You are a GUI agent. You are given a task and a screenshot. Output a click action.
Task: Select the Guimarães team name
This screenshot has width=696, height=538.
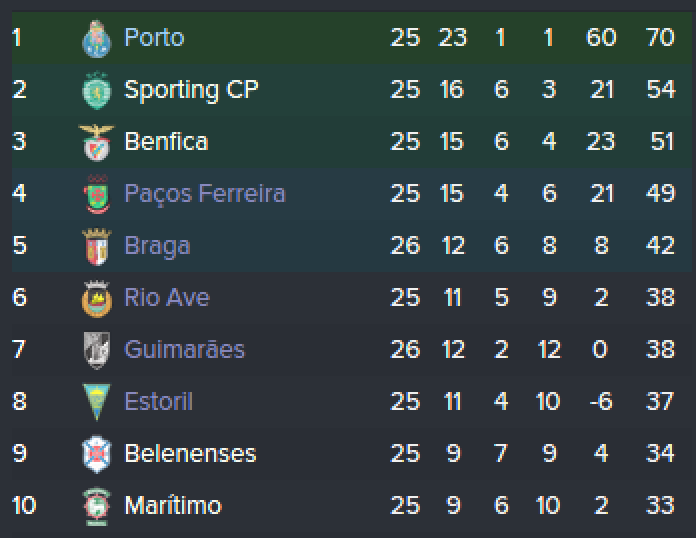(184, 350)
